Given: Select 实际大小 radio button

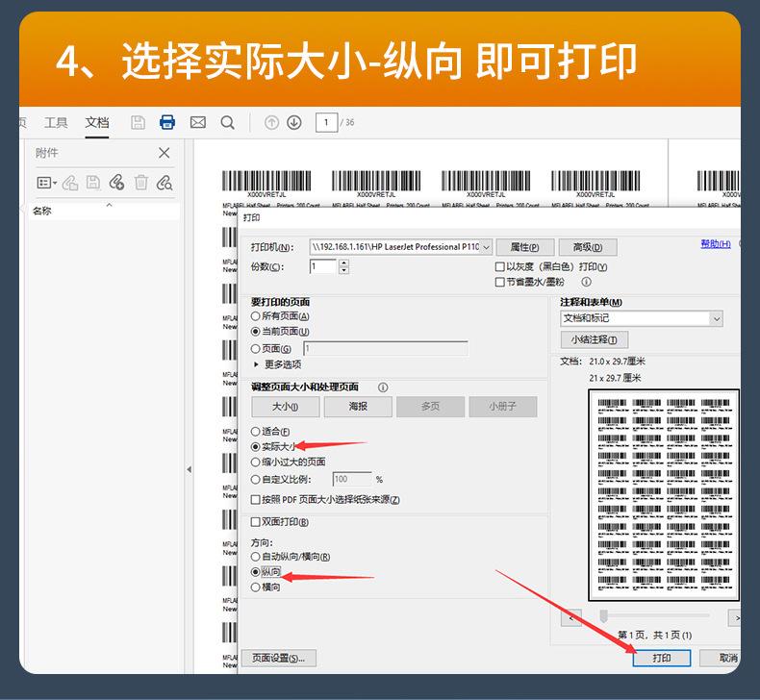Looking at the screenshot, I should coord(256,447).
